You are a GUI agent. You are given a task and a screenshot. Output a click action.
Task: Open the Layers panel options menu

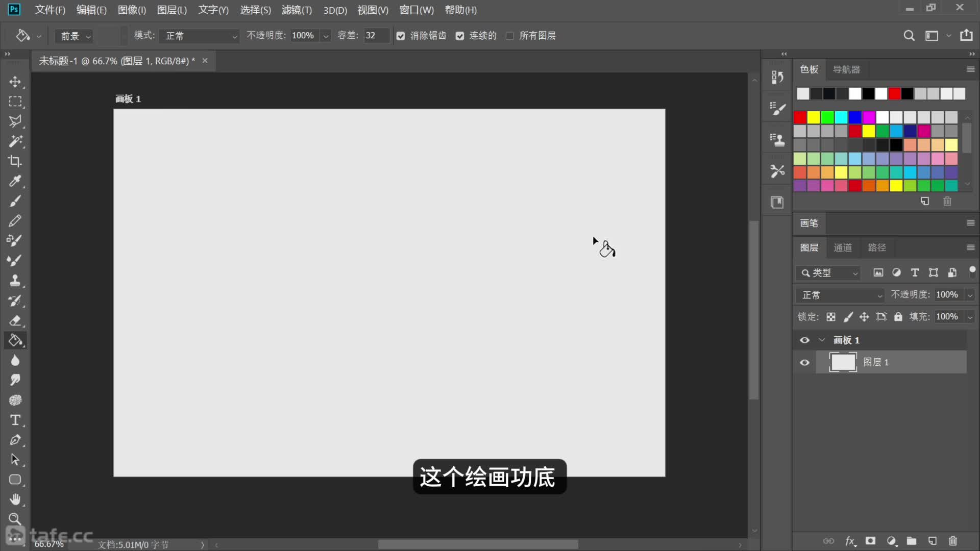pyautogui.click(x=971, y=247)
